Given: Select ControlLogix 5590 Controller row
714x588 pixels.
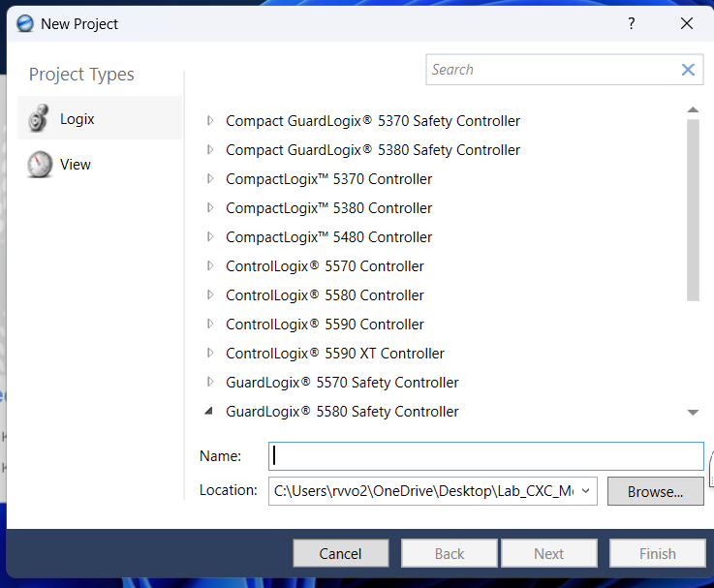Looking at the screenshot, I should click(x=325, y=325).
